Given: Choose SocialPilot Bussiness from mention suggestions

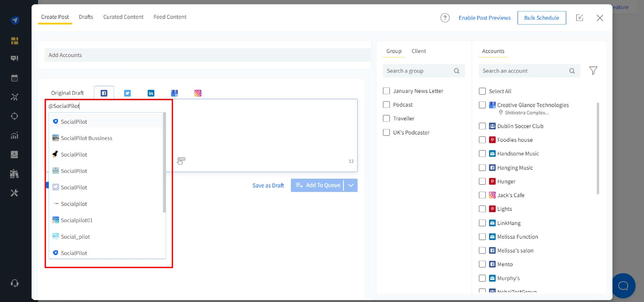Looking at the screenshot, I should (x=86, y=138).
